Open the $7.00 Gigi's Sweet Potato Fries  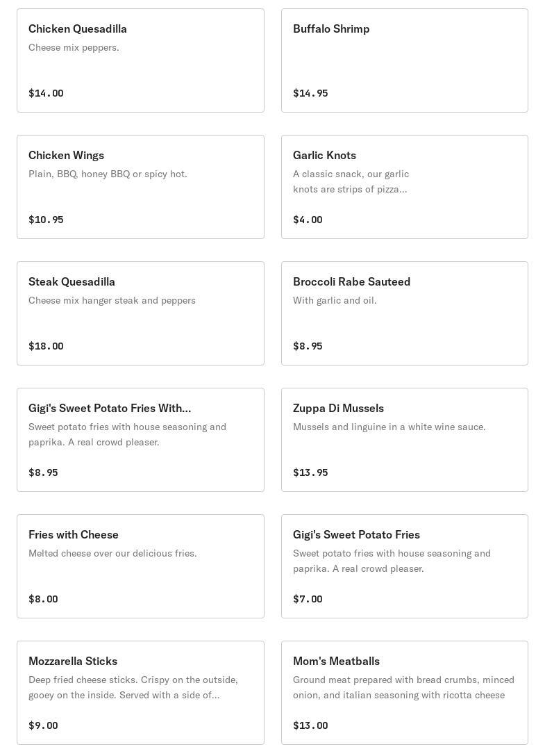[404, 566]
